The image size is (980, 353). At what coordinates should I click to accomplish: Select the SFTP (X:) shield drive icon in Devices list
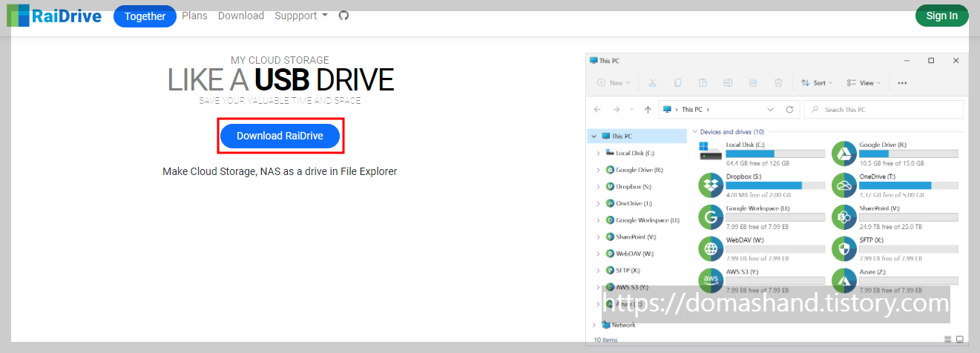pyautogui.click(x=843, y=248)
